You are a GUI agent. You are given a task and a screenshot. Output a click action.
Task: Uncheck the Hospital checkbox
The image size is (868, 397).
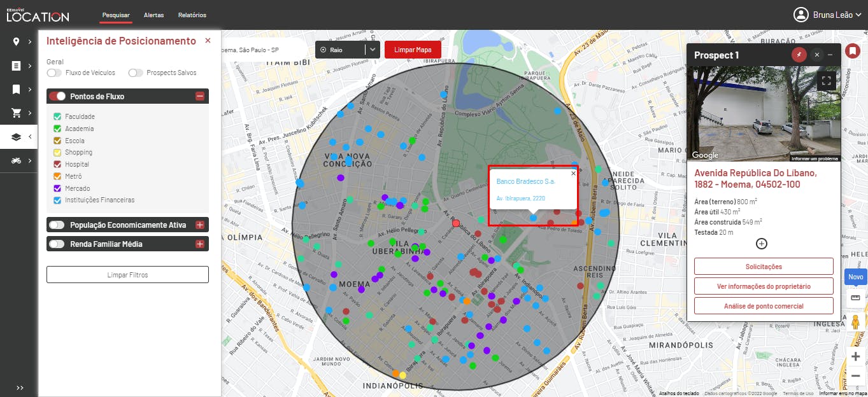[x=57, y=164]
